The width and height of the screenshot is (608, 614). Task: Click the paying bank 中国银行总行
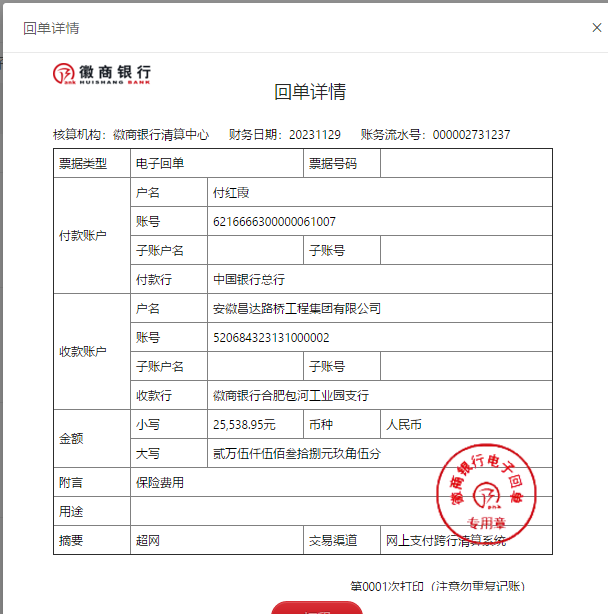249,280
